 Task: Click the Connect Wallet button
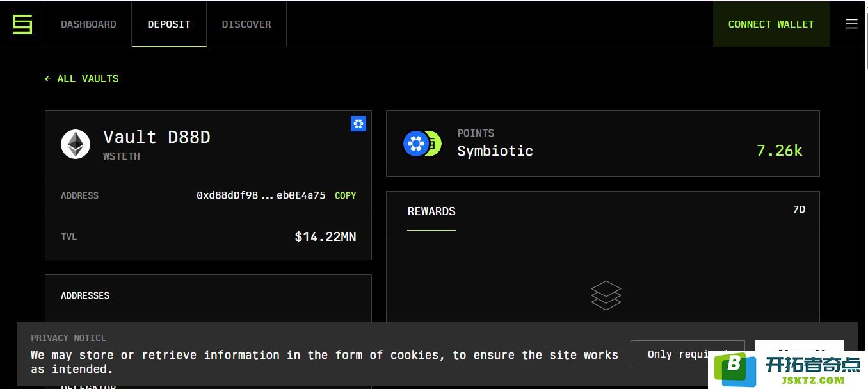click(x=771, y=24)
